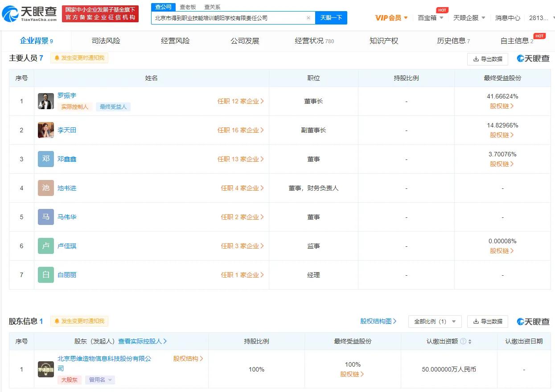Expand 任职 12 家企业 for 罗振宇

click(x=241, y=101)
